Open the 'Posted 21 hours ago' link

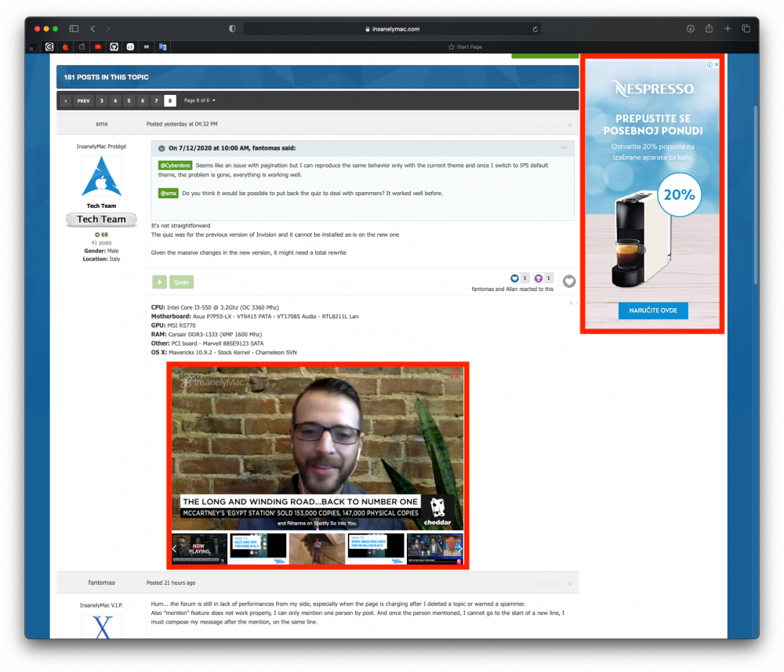(171, 583)
